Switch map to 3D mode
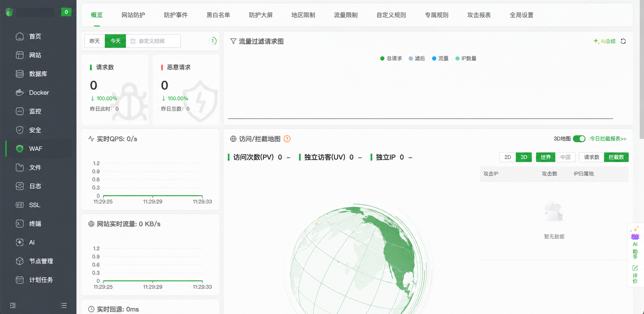The height and width of the screenshot is (314, 644). point(524,157)
